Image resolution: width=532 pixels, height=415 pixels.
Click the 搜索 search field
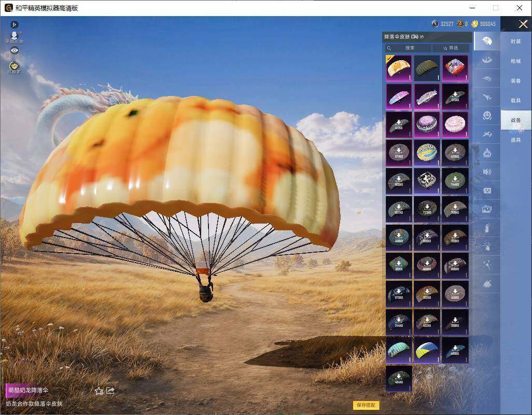pyautogui.click(x=408, y=48)
